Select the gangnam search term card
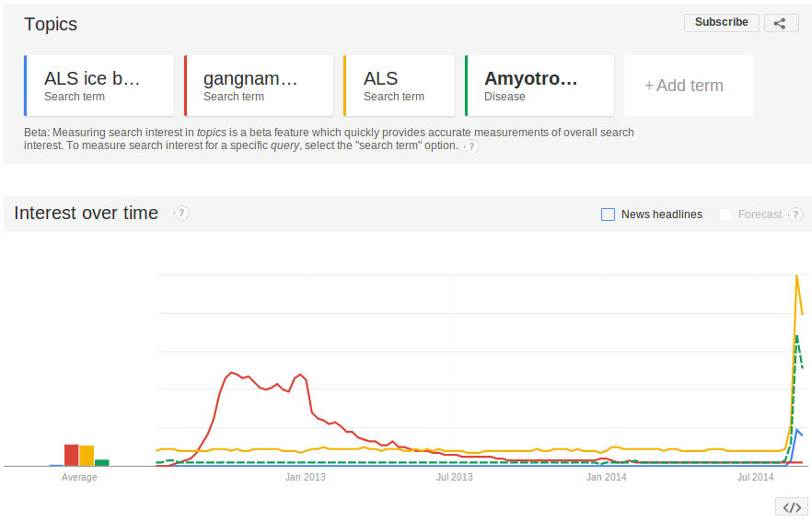Image resolution: width=812 pixels, height=522 pixels. click(x=259, y=86)
